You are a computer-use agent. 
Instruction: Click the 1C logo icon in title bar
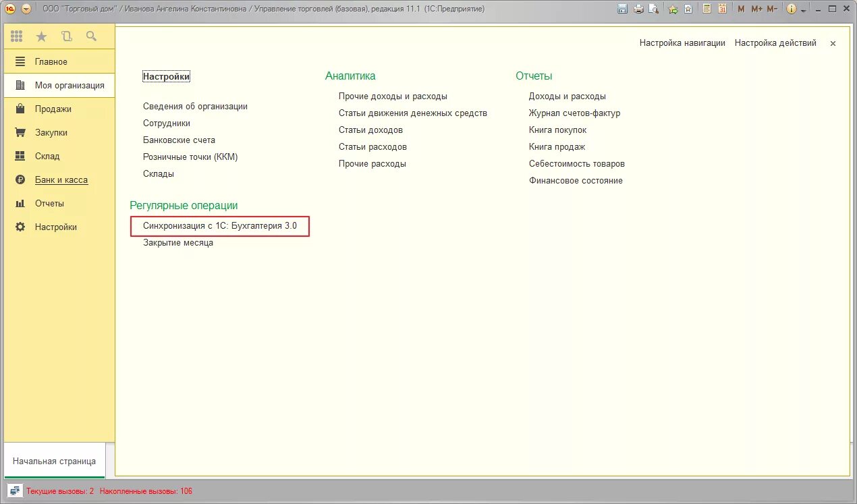coord(10,9)
